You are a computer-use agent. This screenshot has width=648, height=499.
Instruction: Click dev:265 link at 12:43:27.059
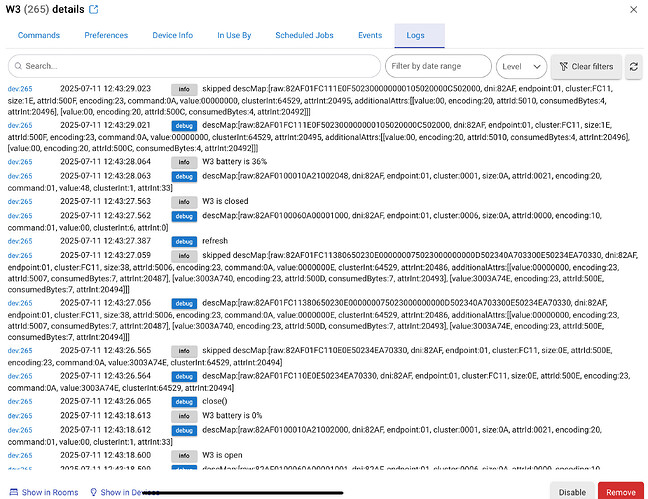pyautogui.click(x=20, y=255)
